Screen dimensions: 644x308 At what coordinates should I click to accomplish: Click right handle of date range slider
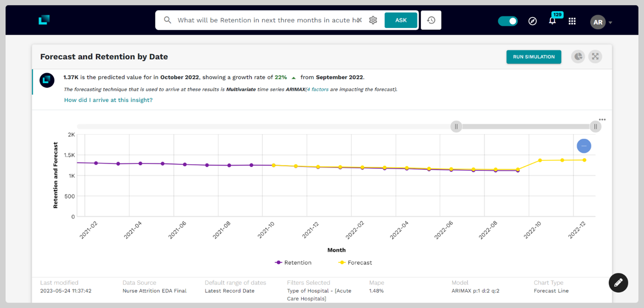[595, 127]
